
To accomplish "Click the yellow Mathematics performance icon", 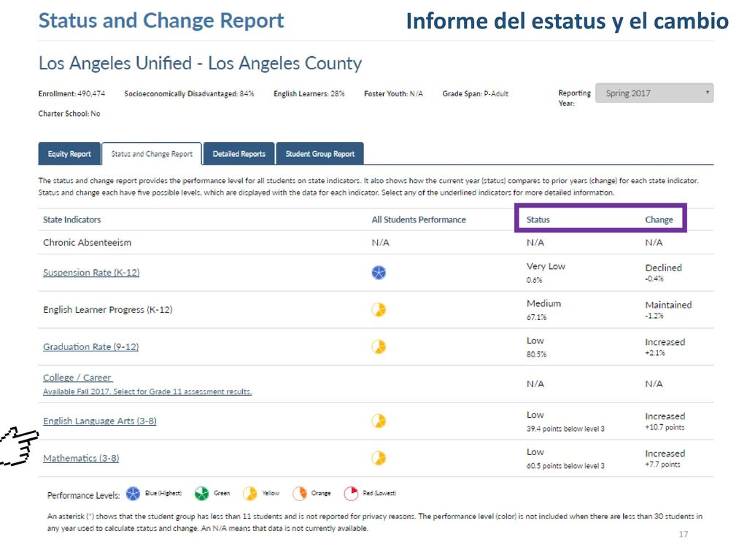I will tap(379, 458).
